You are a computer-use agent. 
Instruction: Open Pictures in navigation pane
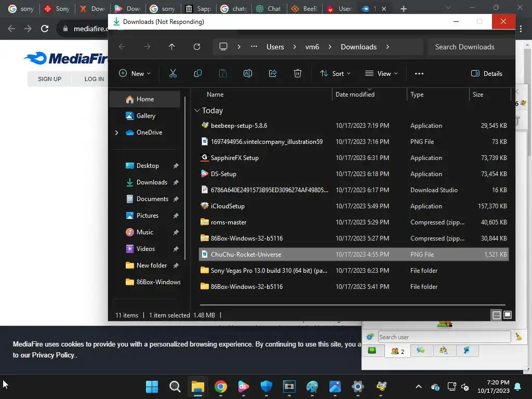[147, 216]
